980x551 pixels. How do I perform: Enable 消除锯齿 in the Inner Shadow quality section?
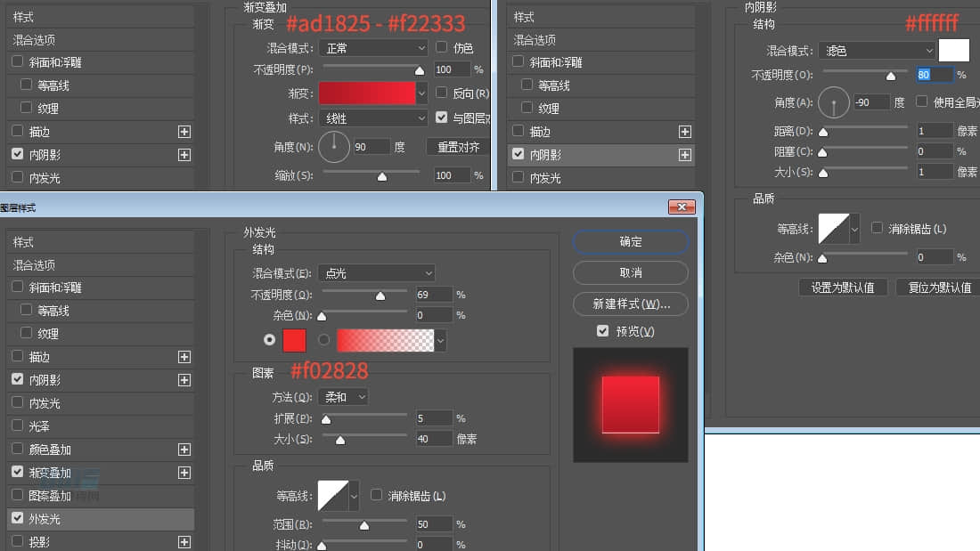pyautogui.click(x=877, y=228)
